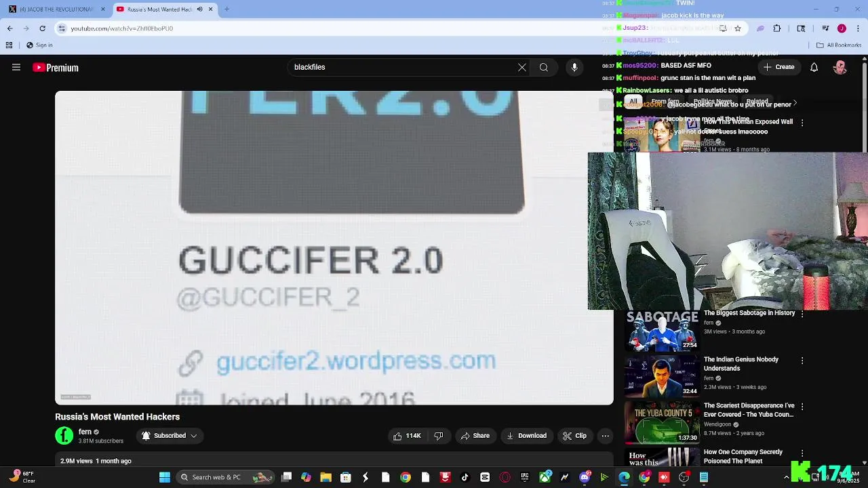Open options for How This Woman Exposed video
Screen dimensions: 868x488
pos(802,123)
